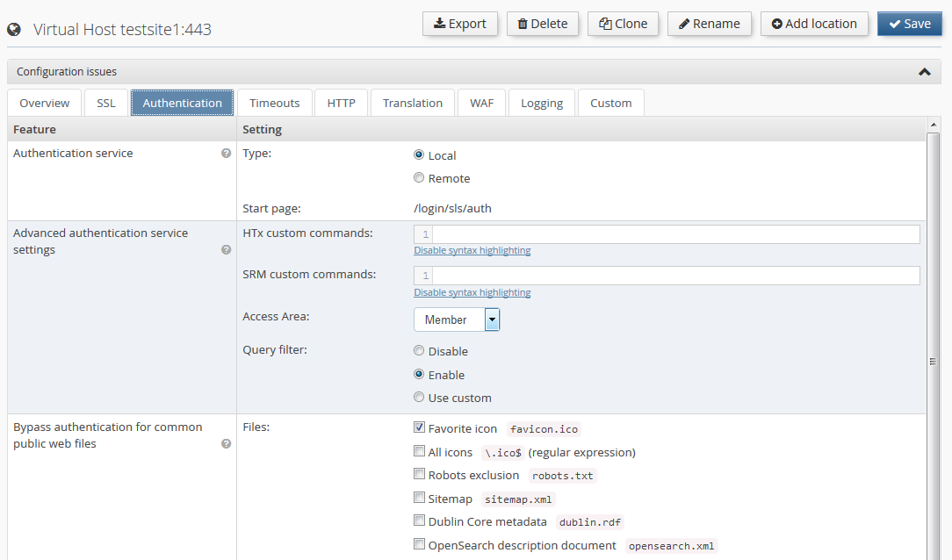Check the Sitemap bypass option

click(x=419, y=497)
